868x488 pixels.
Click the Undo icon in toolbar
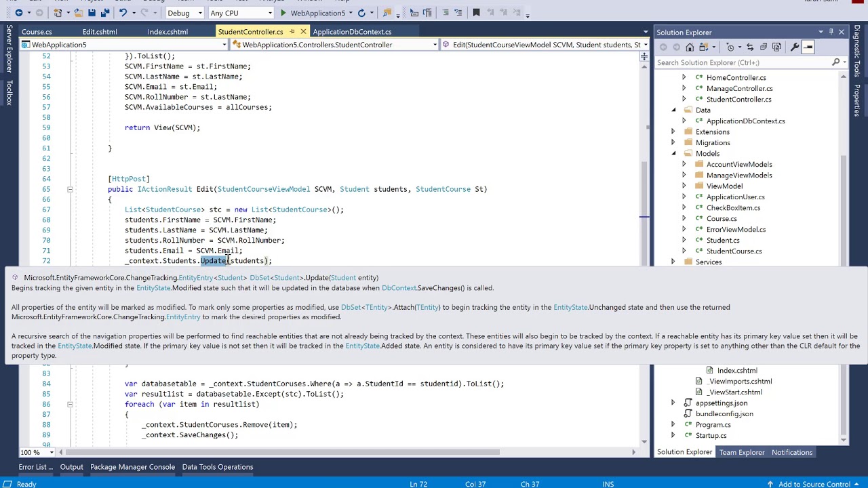(123, 13)
